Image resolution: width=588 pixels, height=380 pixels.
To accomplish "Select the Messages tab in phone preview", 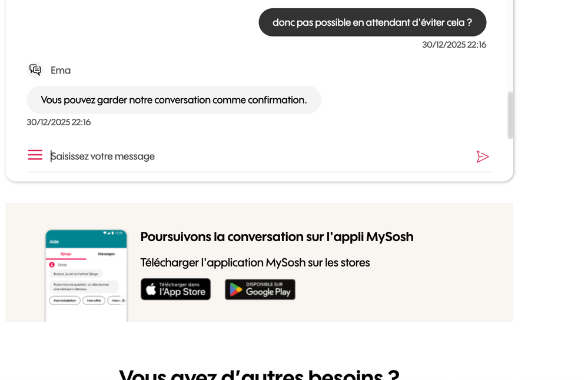I will pos(106,254).
